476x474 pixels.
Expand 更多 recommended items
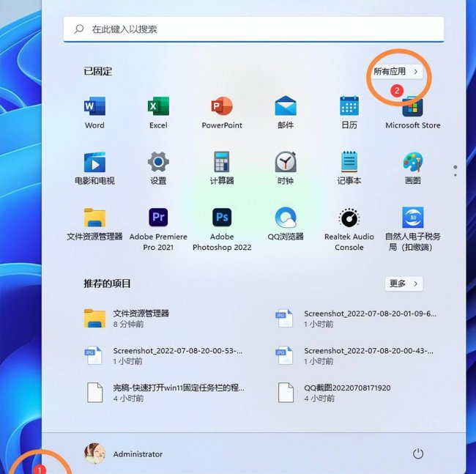click(x=404, y=284)
